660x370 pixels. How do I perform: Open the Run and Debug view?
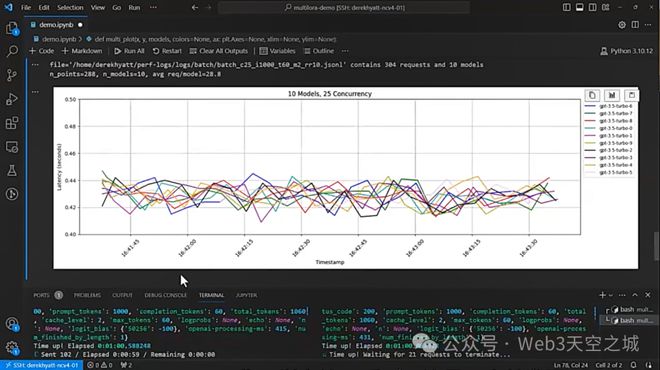point(12,99)
